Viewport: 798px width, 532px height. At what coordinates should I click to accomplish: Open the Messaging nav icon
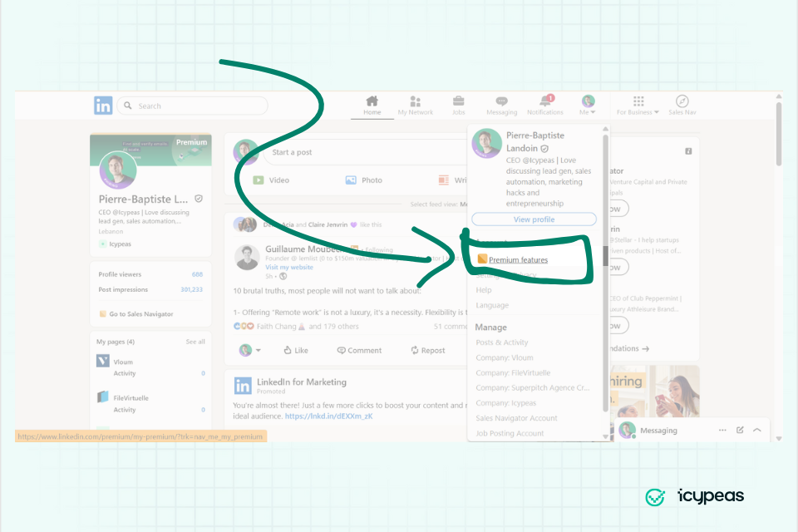(x=502, y=101)
